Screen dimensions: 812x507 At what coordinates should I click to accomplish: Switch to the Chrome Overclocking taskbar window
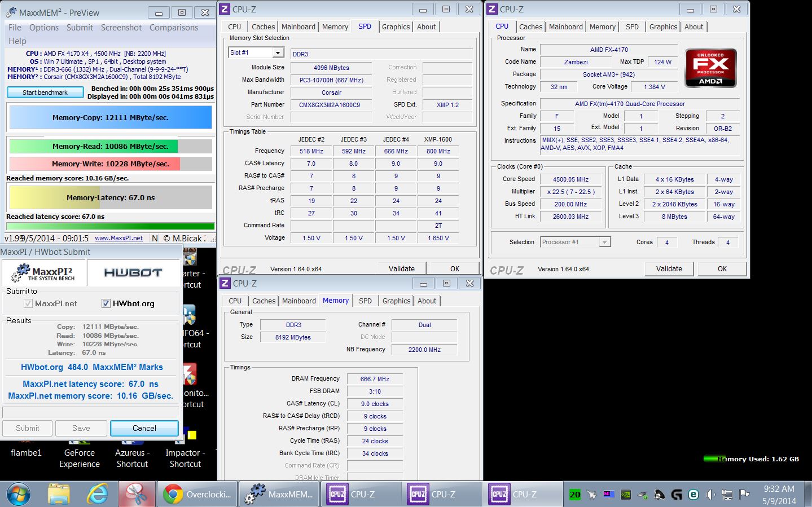click(x=197, y=494)
